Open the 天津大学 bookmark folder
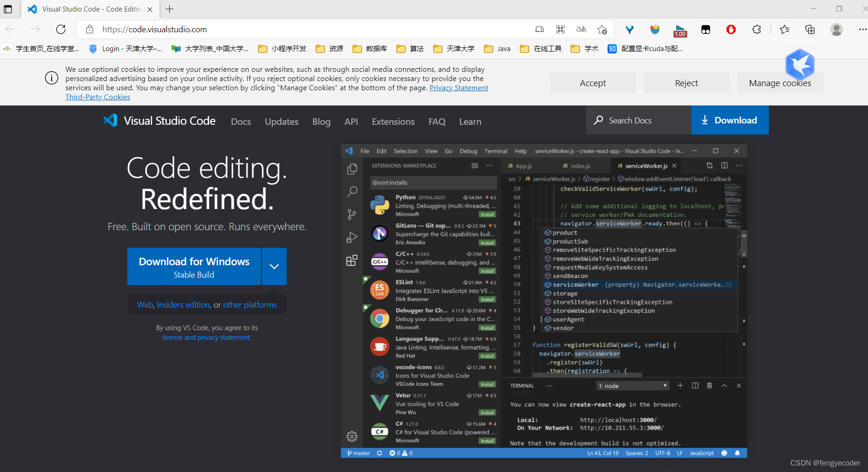868x472 pixels. [x=454, y=49]
